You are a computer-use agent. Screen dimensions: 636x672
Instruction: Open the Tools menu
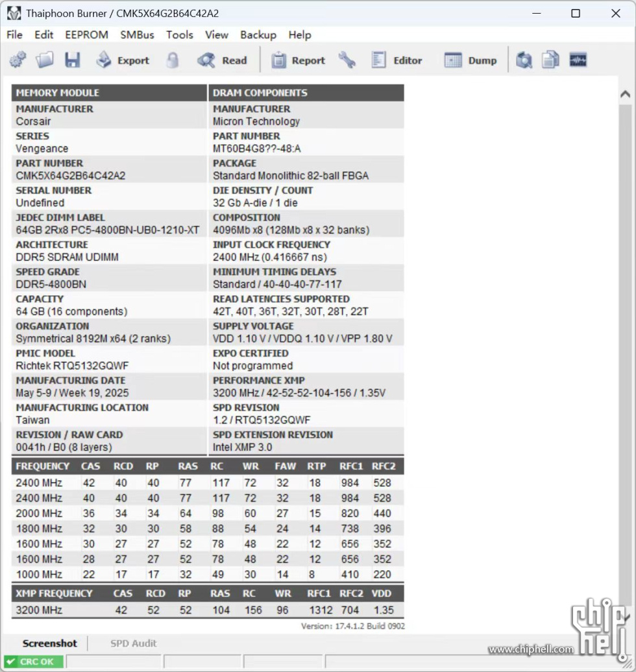tap(180, 35)
